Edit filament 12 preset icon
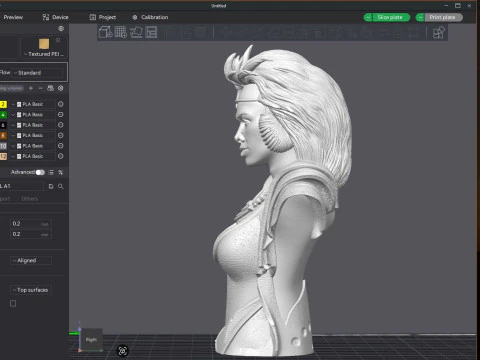Viewport: 480px width, 360px height. click(61, 156)
